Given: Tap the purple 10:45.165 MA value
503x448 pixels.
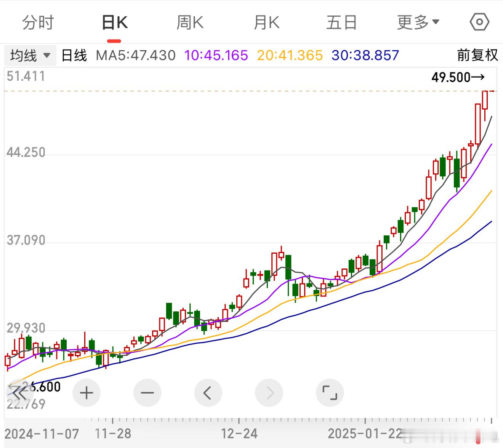Looking at the screenshot, I should (216, 56).
